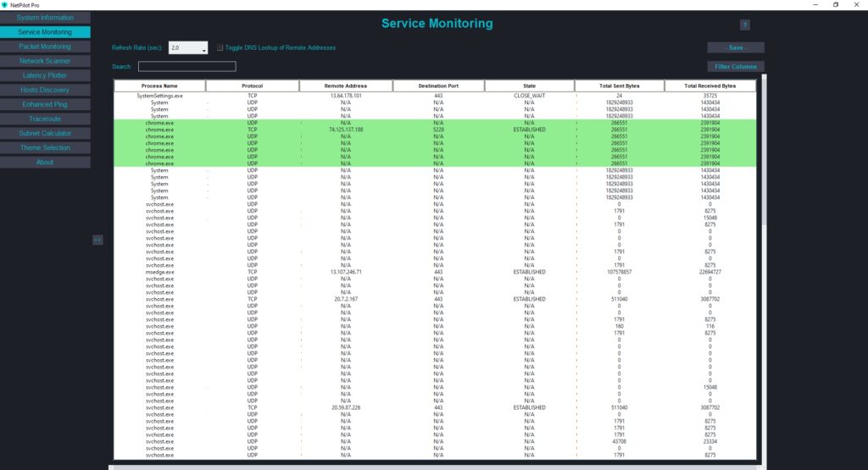Collapse the sidebar with the << button
The image size is (868, 470).
pos(97,240)
